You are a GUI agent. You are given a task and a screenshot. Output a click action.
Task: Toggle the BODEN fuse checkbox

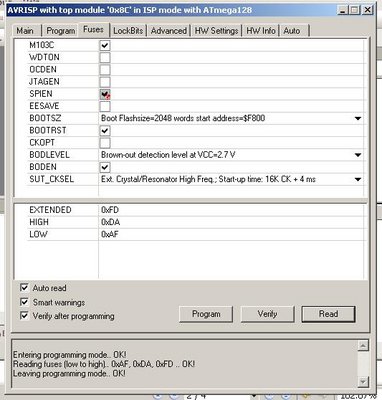click(105, 167)
